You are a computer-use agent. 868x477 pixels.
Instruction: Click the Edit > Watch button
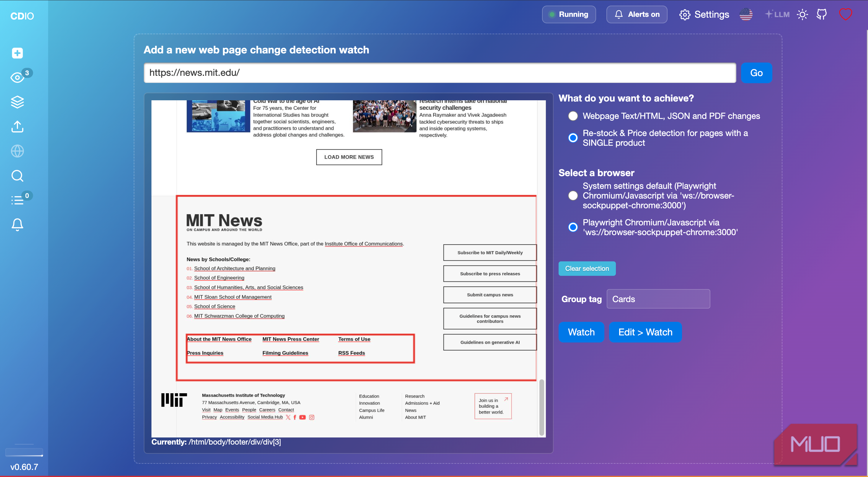645,332
